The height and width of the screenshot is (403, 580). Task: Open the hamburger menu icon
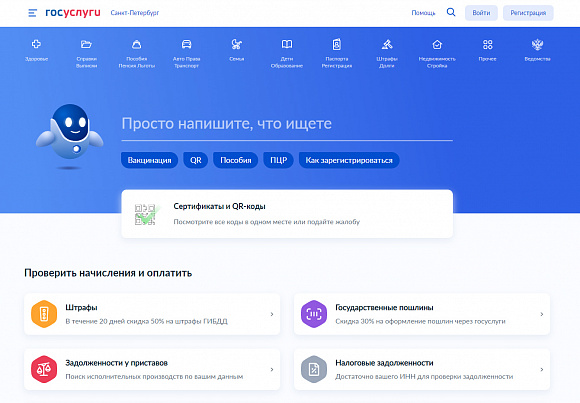33,13
